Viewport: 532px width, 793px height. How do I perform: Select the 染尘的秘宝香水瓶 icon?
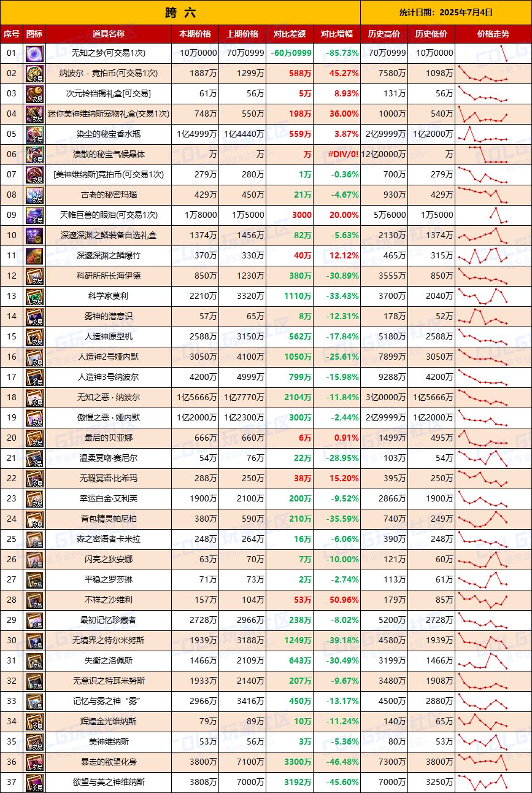[34, 134]
